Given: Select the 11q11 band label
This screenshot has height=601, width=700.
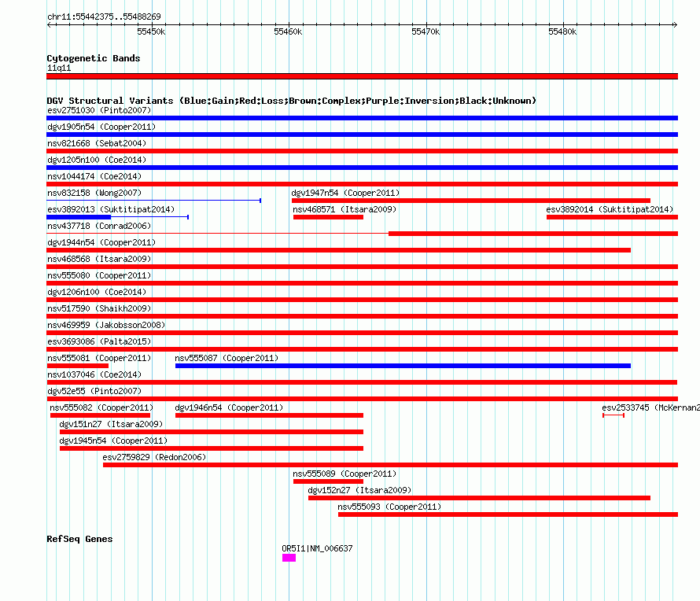Looking at the screenshot, I should pos(59,68).
